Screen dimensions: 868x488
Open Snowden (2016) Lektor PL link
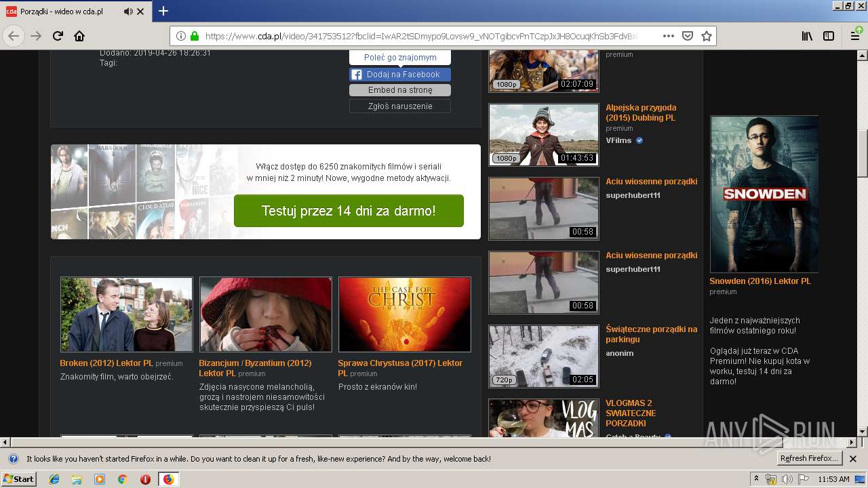tap(760, 281)
